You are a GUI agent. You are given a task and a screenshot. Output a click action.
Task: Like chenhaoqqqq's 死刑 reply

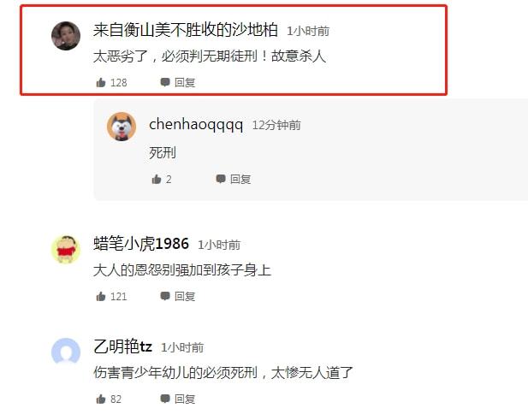[157, 179]
